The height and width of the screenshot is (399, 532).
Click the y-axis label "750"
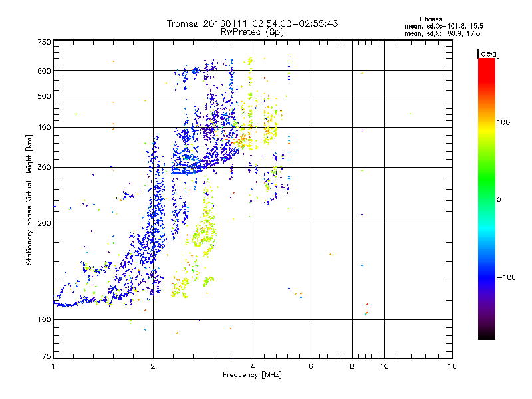tap(44, 42)
